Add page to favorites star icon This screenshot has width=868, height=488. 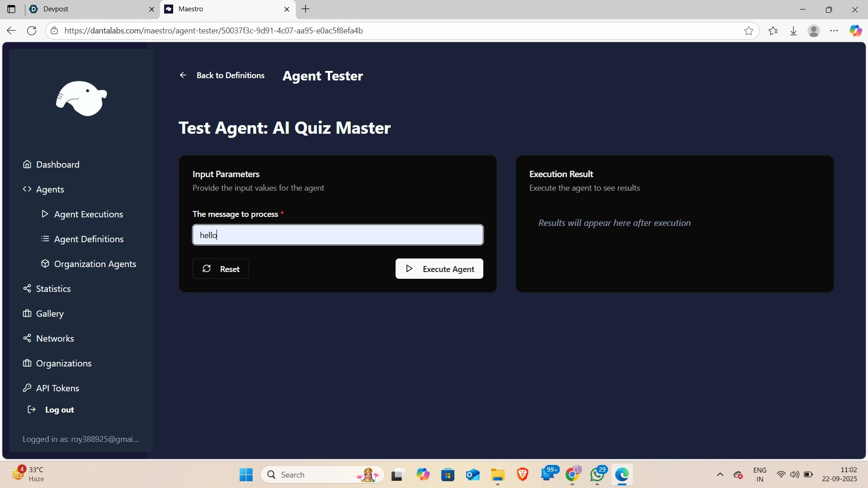coord(749,31)
